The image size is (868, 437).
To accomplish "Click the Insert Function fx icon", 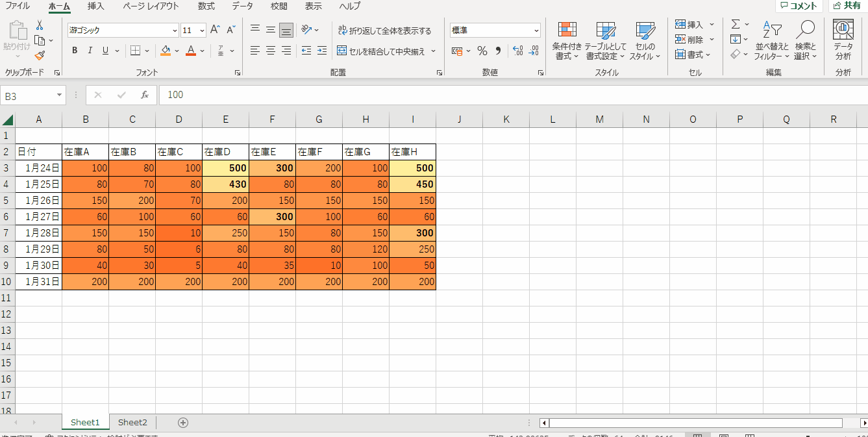I will point(145,95).
